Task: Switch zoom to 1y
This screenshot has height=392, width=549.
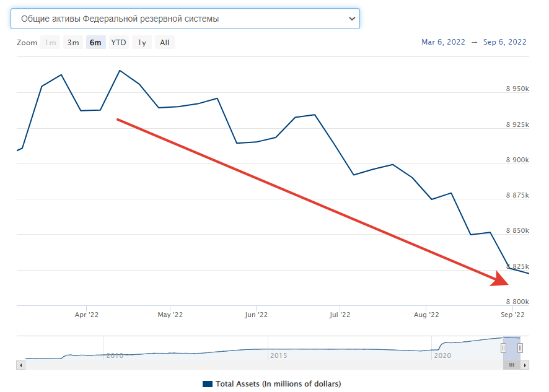Action: click(142, 43)
